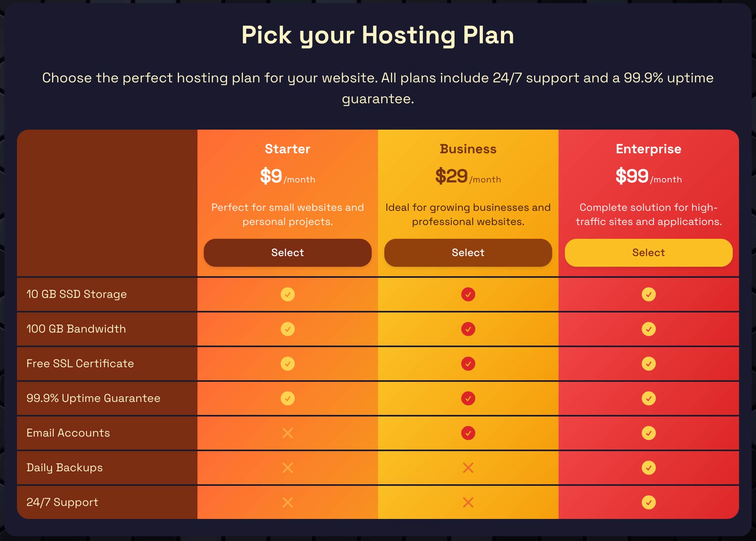Click the Business checkmark for Free SSL Certificate
Image resolution: width=756 pixels, height=541 pixels.
[468, 364]
